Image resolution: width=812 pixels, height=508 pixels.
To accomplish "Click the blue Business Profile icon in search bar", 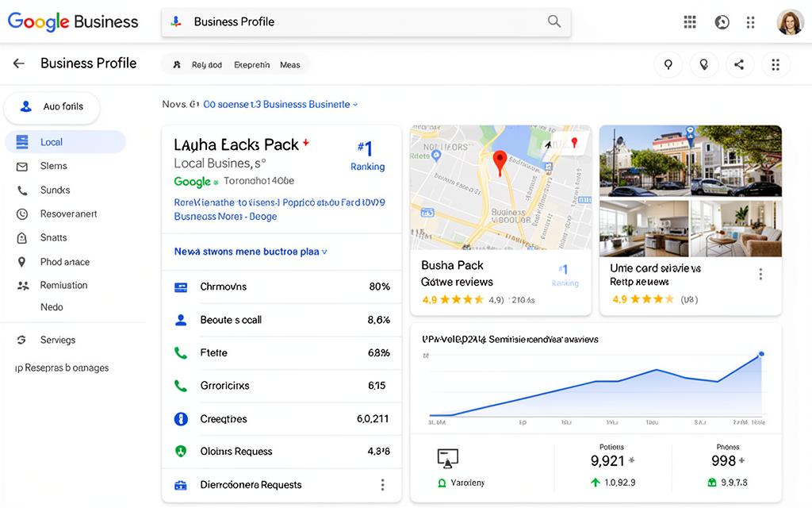I will point(178,21).
